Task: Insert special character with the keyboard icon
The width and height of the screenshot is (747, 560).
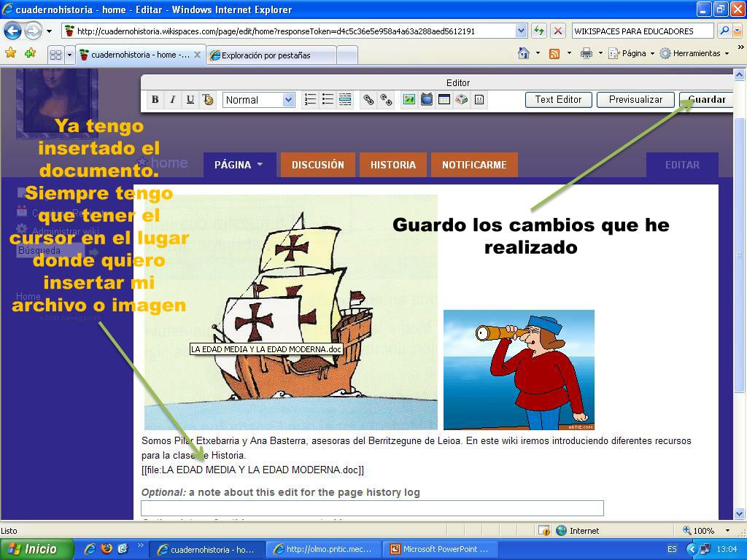Action: coord(461,99)
